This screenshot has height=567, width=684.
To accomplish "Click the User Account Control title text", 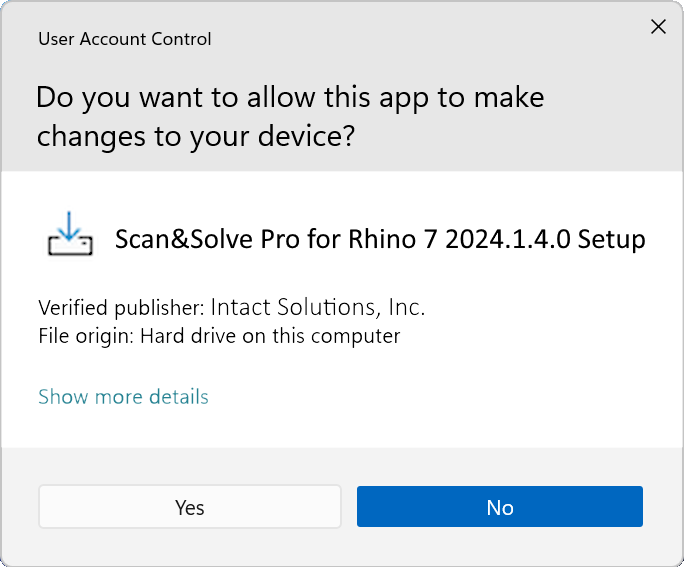I will [x=125, y=39].
